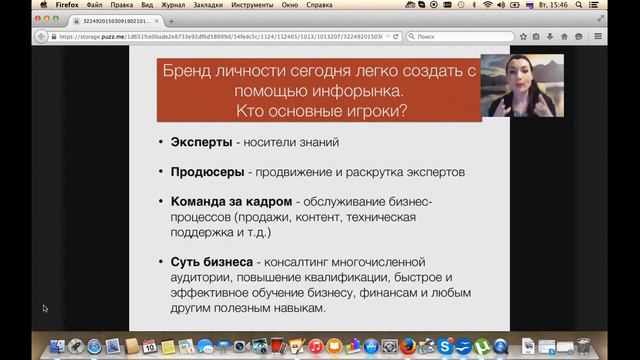Open the Wi-Fi status menu
Viewport: 640px width, 360px height.
[487, 5]
